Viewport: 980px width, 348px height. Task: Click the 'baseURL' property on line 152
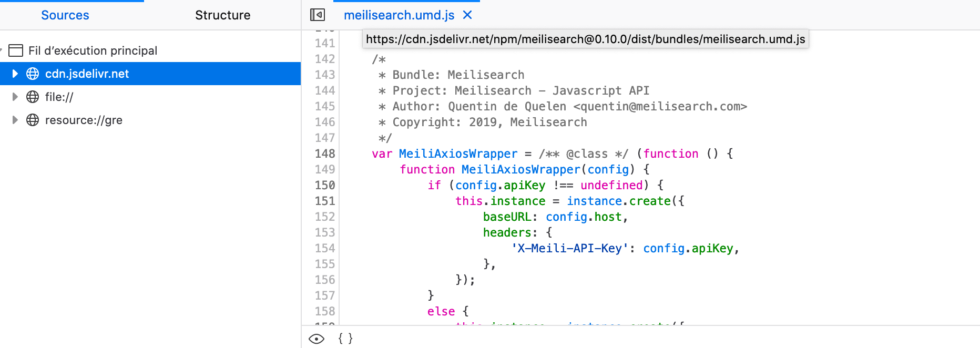click(x=507, y=217)
